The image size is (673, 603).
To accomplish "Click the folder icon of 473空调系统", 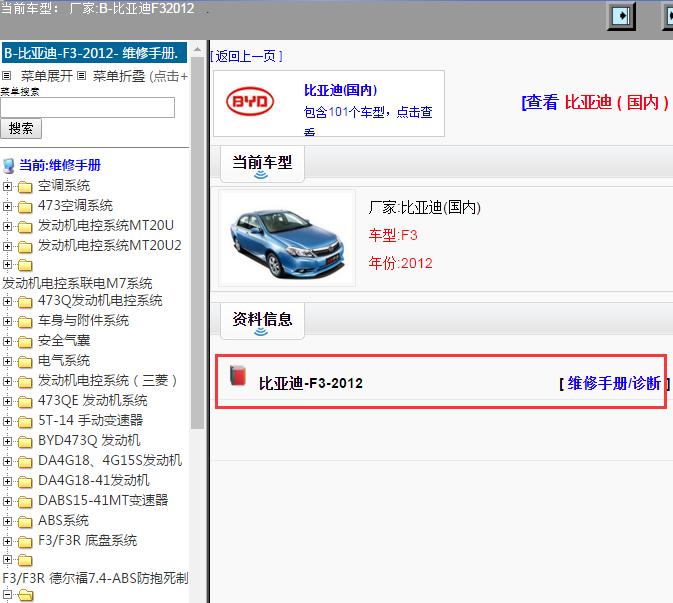I will click(25, 207).
